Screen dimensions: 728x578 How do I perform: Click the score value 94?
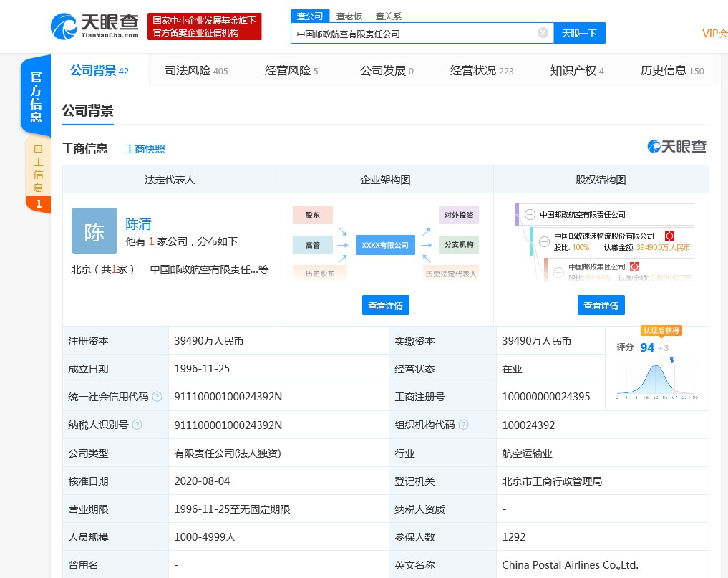coord(646,347)
